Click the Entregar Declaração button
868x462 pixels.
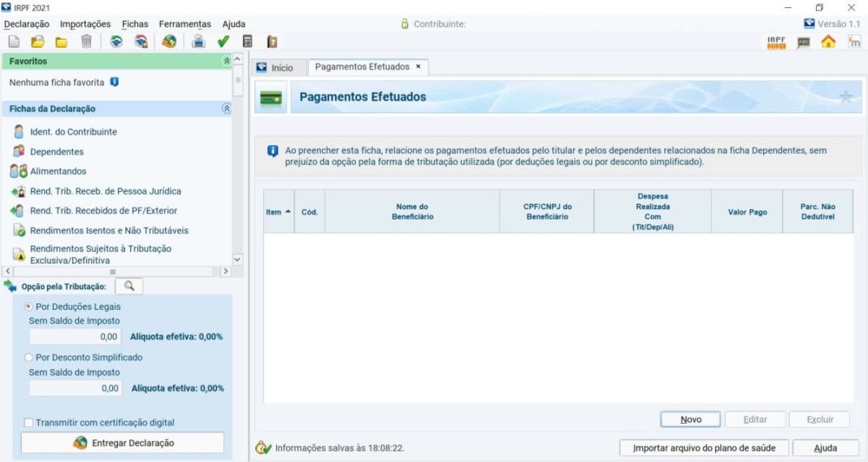[123, 442]
